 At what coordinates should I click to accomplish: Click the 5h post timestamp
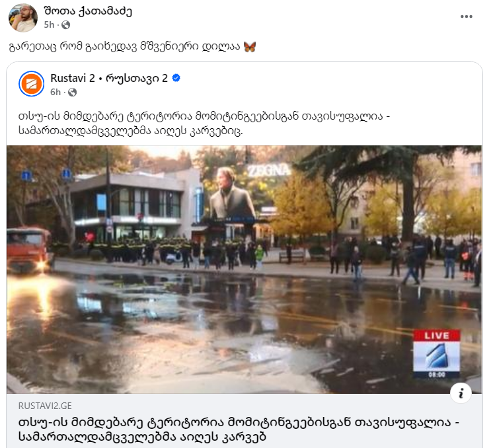pos(49,24)
